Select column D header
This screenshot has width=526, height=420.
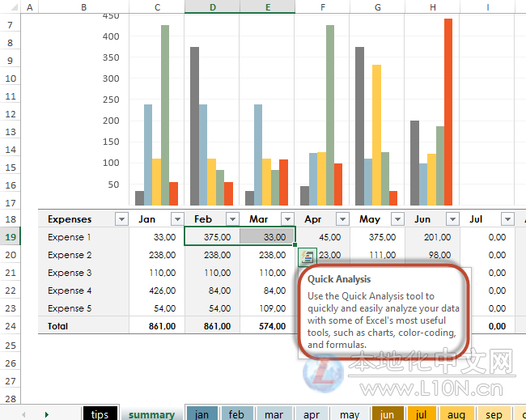pos(212,7)
